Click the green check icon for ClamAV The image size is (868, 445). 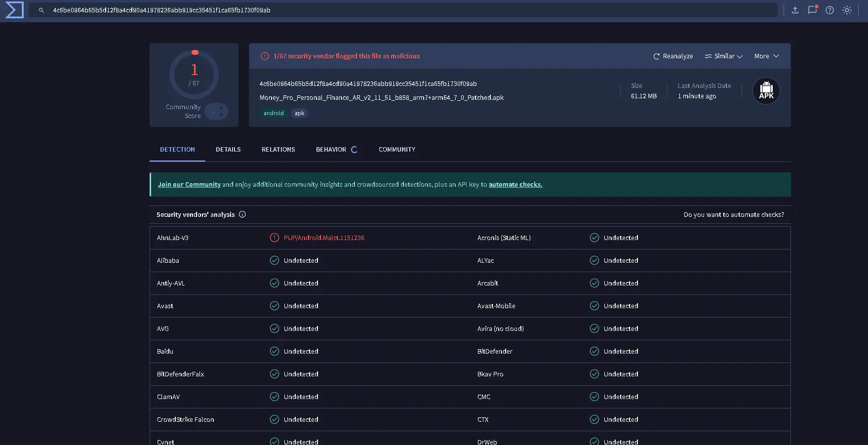(x=275, y=397)
